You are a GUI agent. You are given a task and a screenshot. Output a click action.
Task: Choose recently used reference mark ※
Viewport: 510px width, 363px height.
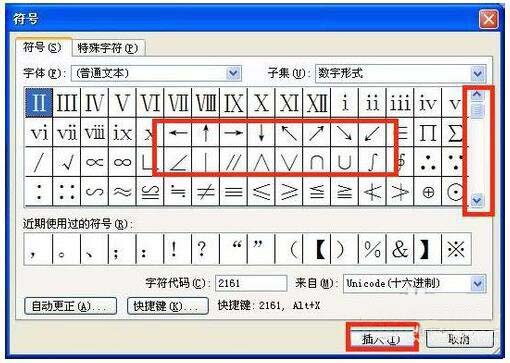(x=456, y=249)
